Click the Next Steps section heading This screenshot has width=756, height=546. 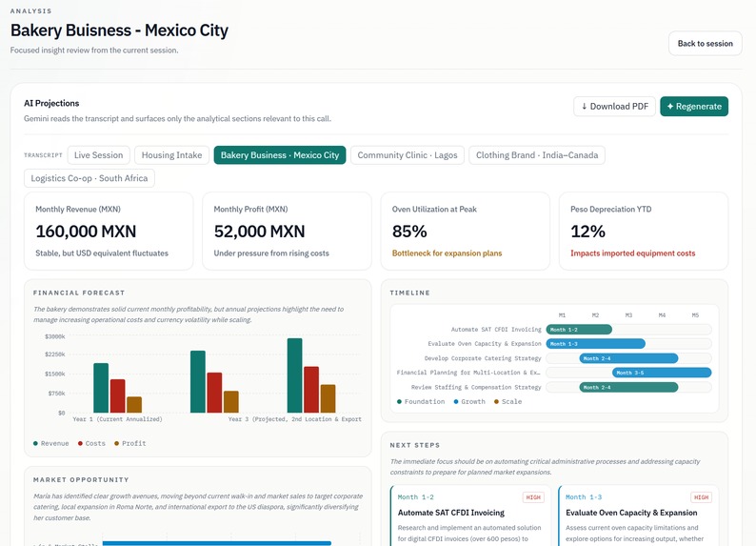point(414,445)
